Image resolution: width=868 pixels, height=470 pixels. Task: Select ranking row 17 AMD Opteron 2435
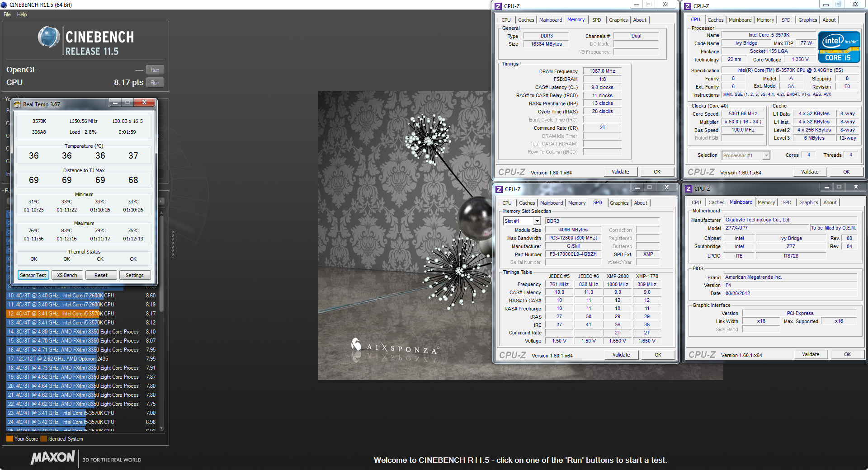tap(81, 359)
